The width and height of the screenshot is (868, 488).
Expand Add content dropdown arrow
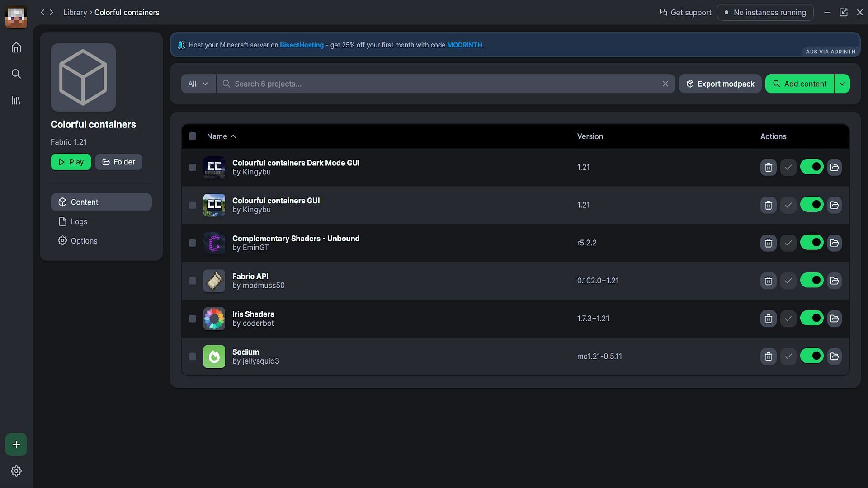tap(842, 84)
